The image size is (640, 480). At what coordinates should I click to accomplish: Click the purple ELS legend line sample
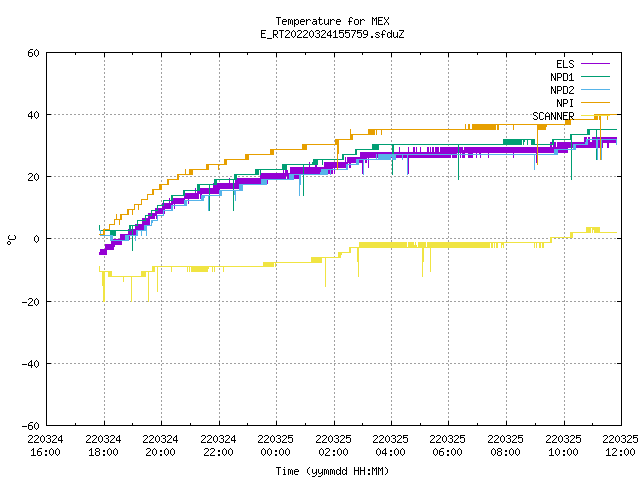coord(595,64)
